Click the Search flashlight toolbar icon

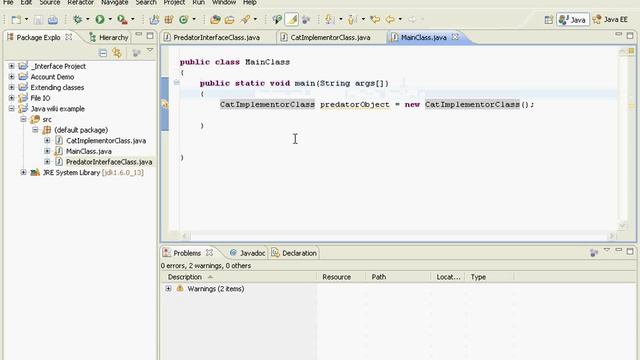point(245,19)
